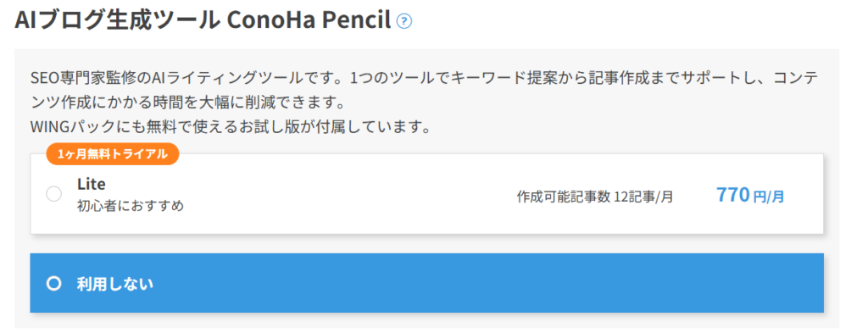868x333 pixels.
Task: Click the bold Lite plan name
Action: (x=92, y=184)
